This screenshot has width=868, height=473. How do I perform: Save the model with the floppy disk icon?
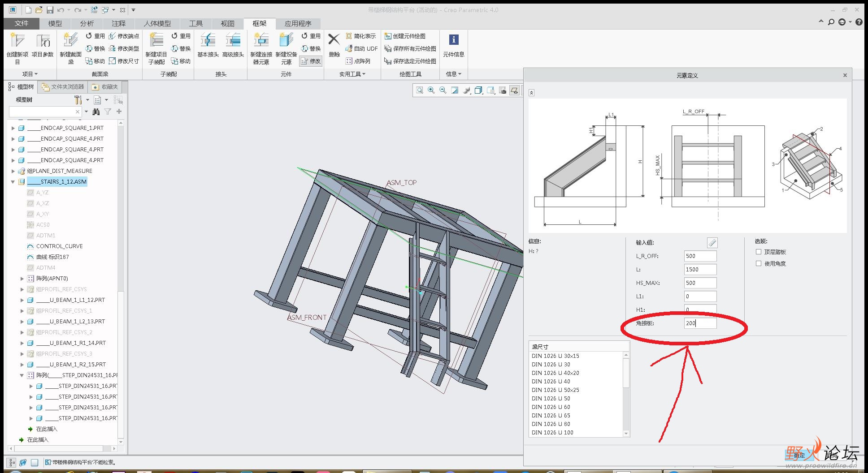[x=50, y=10]
